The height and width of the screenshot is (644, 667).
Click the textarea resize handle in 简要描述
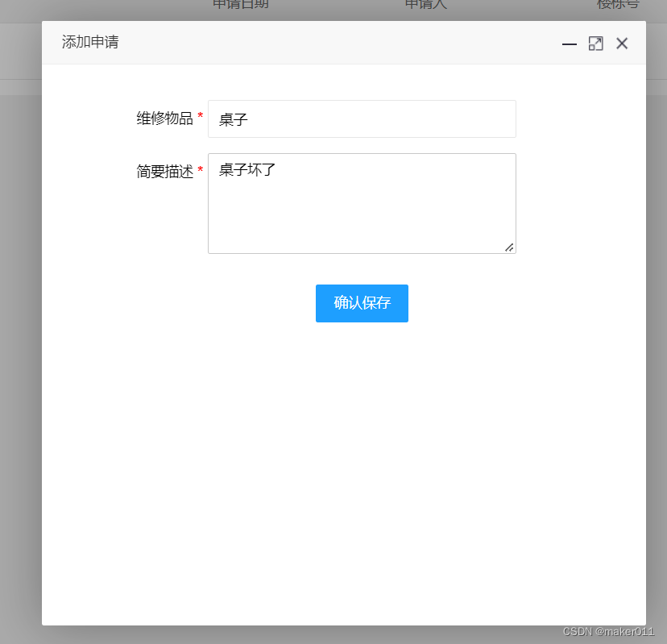coord(510,247)
